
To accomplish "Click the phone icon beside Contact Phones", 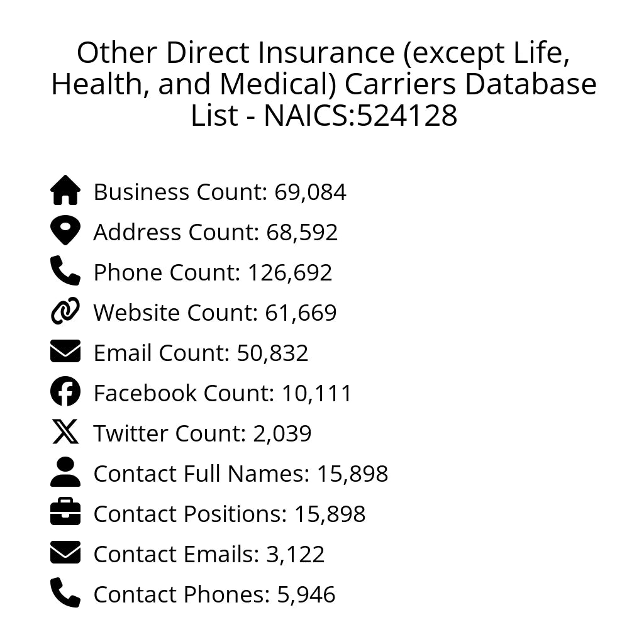I will point(65,593).
